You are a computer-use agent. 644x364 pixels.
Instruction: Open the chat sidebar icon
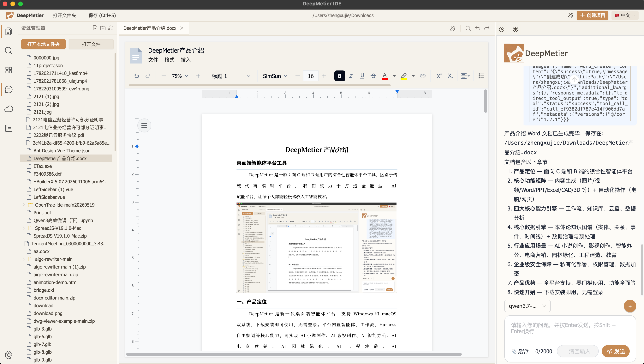tap(9, 89)
